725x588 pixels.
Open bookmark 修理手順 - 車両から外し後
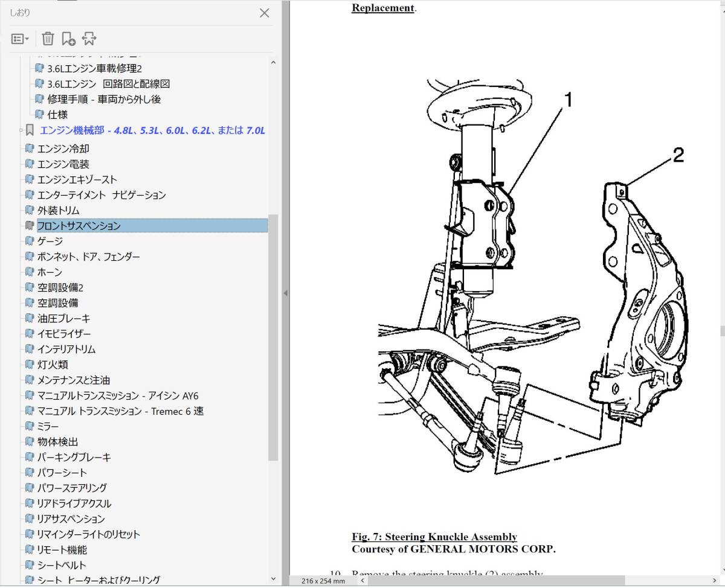104,99
